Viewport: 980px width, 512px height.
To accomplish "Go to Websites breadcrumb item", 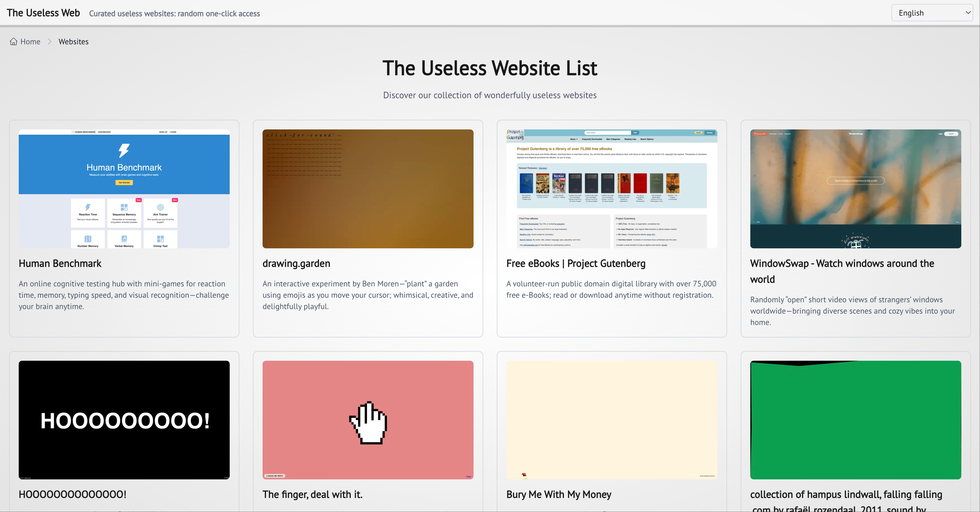I will click(73, 41).
